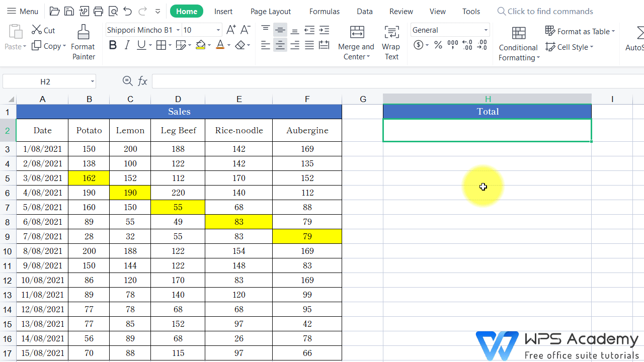Switch to the Home tab
Viewport: 644px width, 362px height.
(187, 11)
